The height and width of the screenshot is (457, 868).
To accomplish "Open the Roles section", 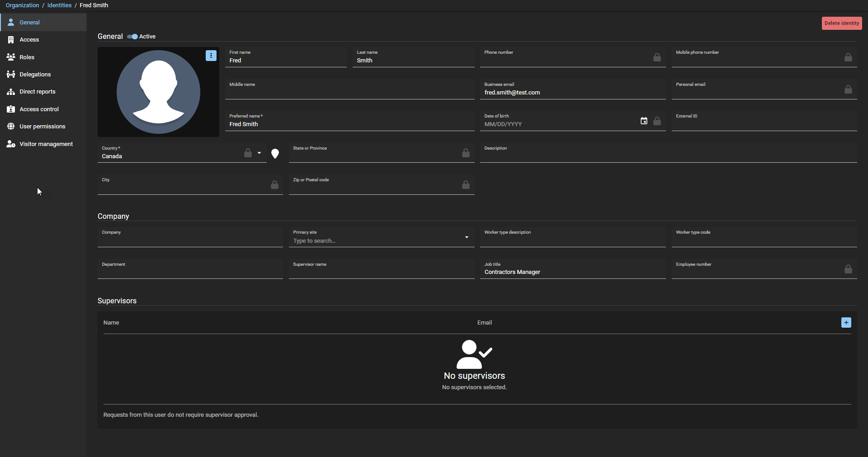I will coord(43,57).
